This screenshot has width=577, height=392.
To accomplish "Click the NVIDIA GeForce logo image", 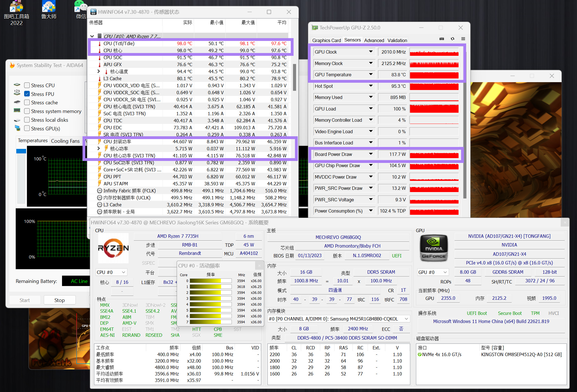I will tap(434, 248).
